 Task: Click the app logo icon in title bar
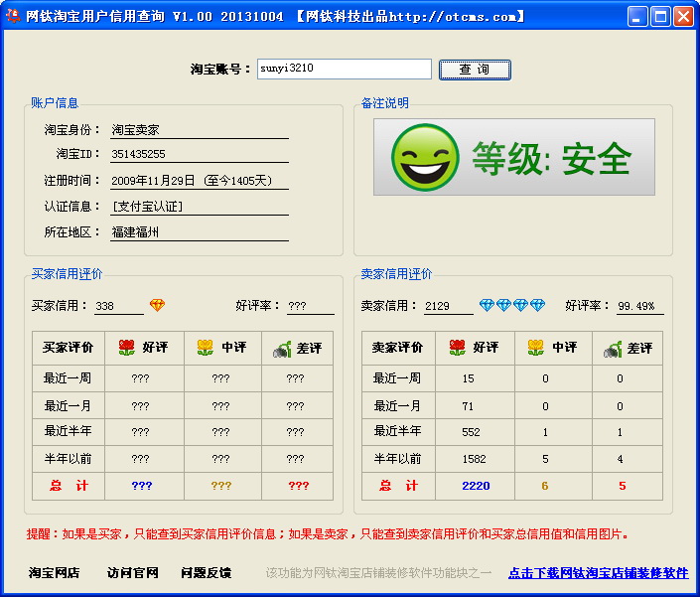tap(13, 16)
